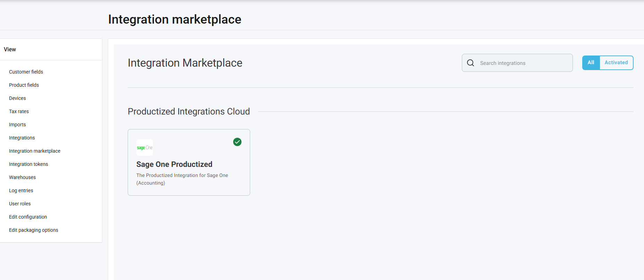This screenshot has width=644, height=280.
Task: Switch to Activated integrations filter
Action: tap(616, 63)
